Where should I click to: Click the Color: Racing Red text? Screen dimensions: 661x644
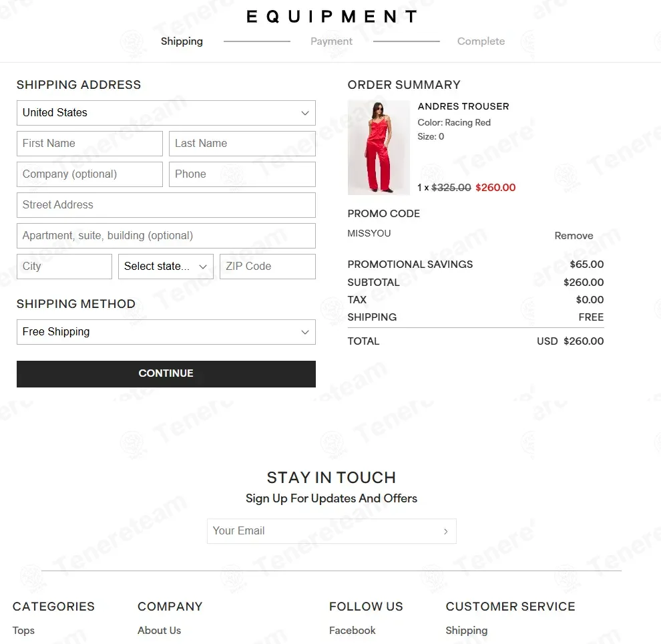(454, 123)
